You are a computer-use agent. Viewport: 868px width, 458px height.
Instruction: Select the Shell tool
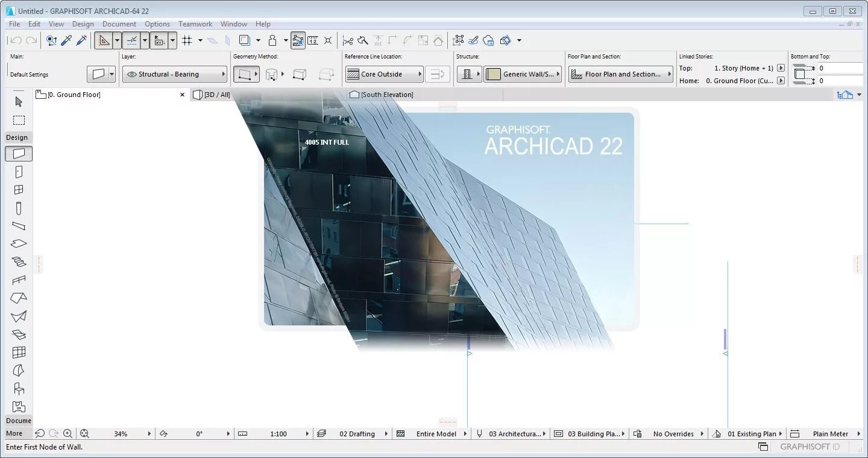click(19, 316)
